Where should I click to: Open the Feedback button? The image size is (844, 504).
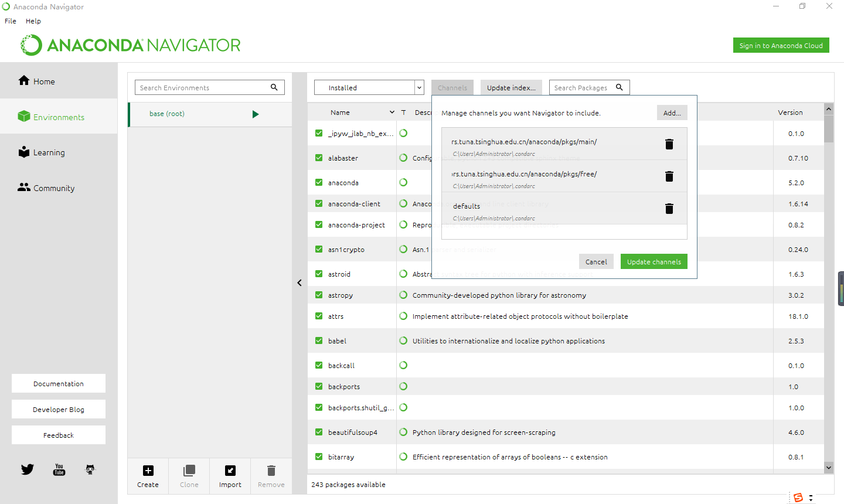pyautogui.click(x=59, y=435)
